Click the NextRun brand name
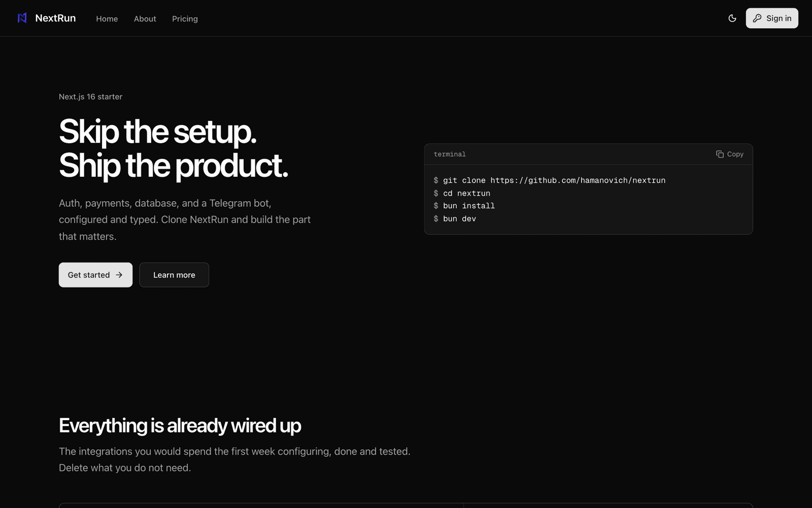Image resolution: width=812 pixels, height=508 pixels. click(x=55, y=18)
